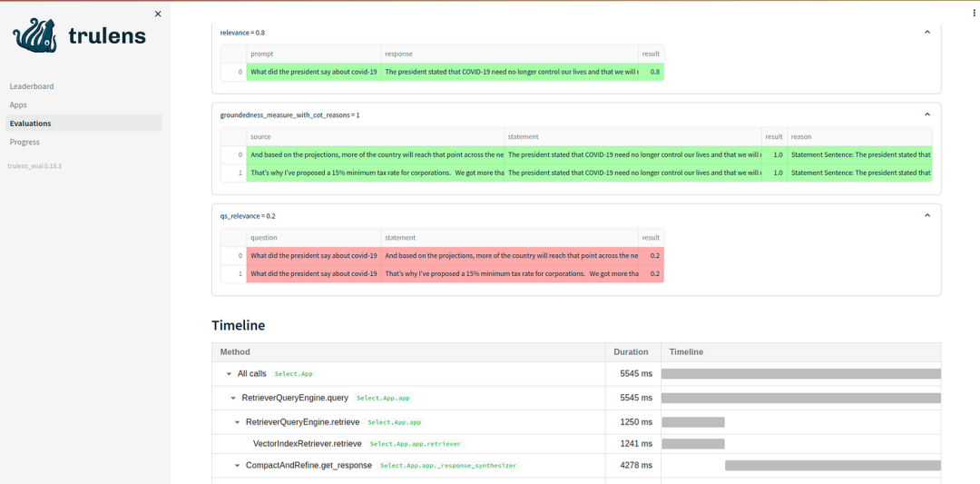980x484 pixels.
Task: Click the trulens squid logo
Action: coord(35,35)
